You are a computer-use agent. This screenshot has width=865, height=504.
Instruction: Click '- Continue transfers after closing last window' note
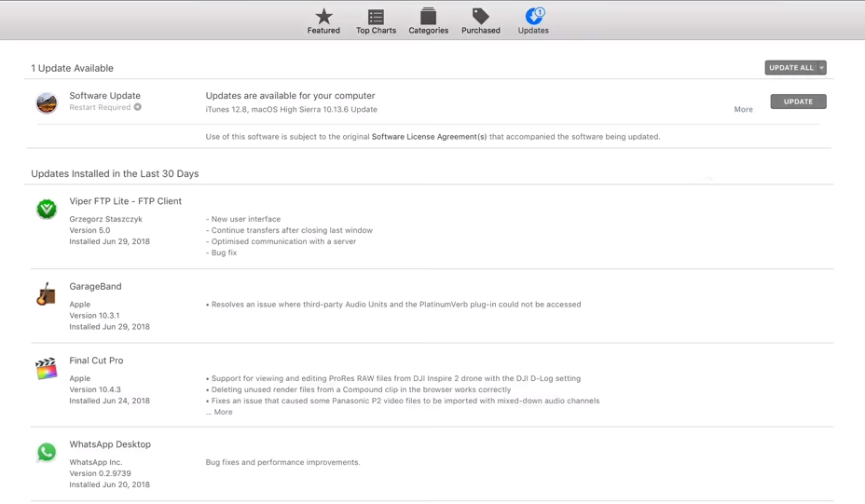[x=289, y=230]
